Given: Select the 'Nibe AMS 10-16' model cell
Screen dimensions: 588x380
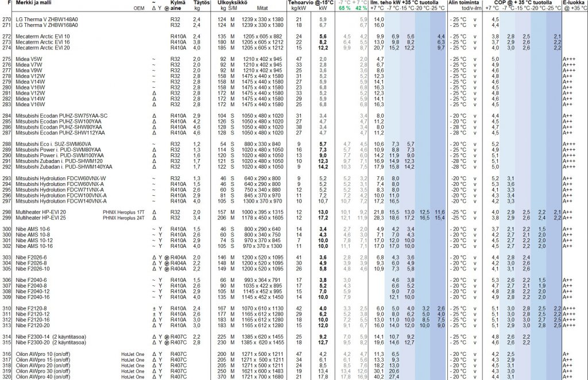Looking at the screenshot, I should click(x=34, y=246).
